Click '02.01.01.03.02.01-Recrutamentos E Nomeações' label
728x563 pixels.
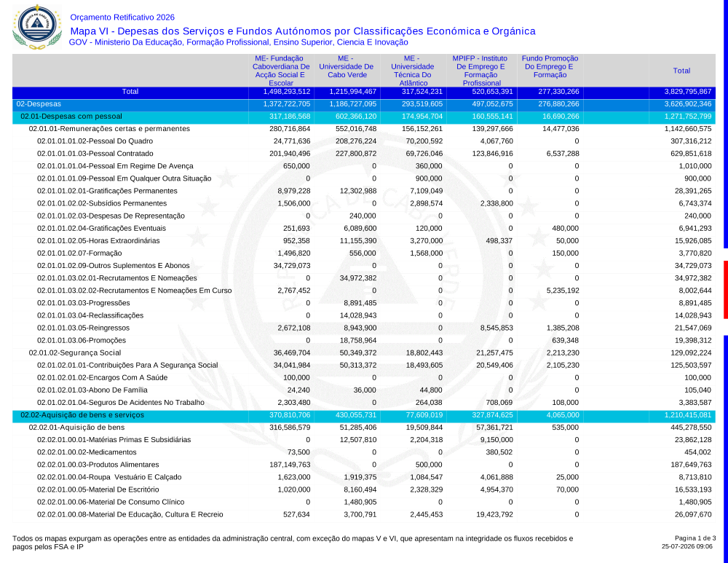point(117,278)
